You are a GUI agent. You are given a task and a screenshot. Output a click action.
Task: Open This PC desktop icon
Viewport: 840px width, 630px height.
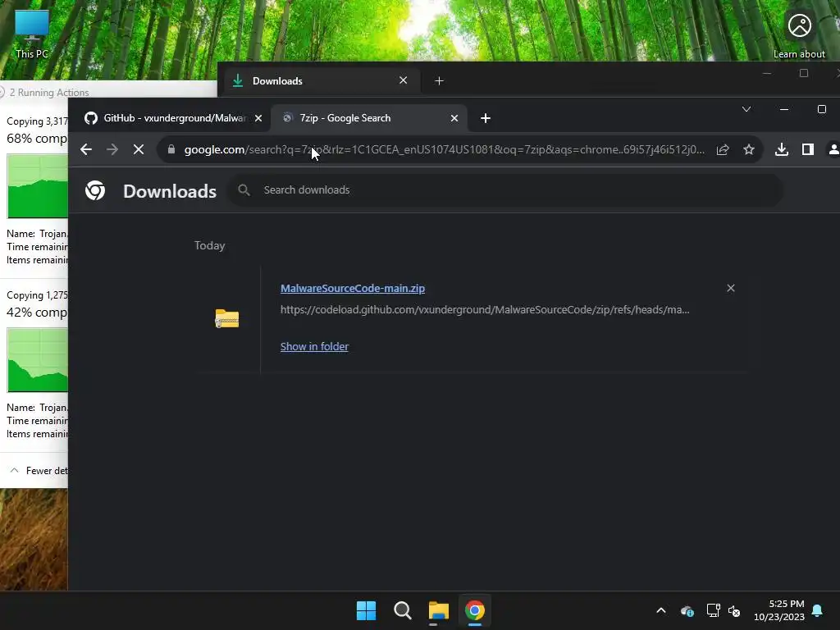coord(32,34)
